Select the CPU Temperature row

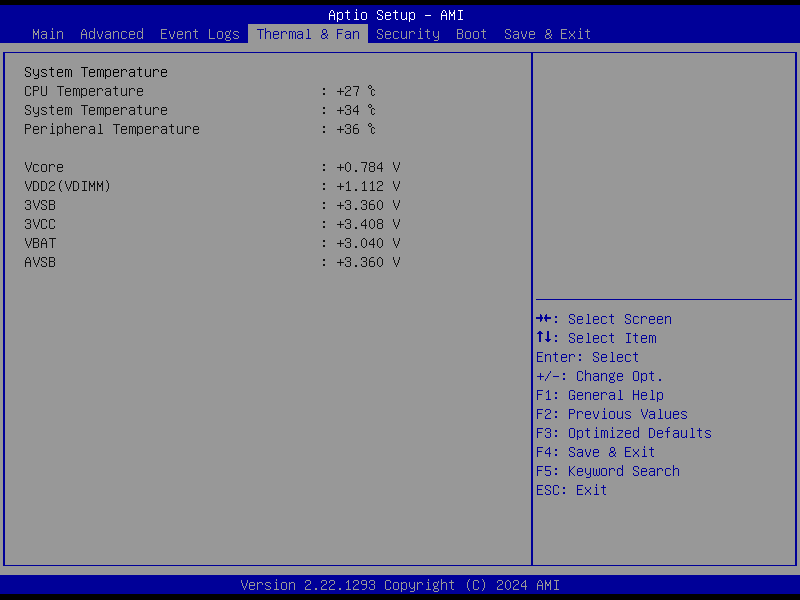[x=84, y=91]
